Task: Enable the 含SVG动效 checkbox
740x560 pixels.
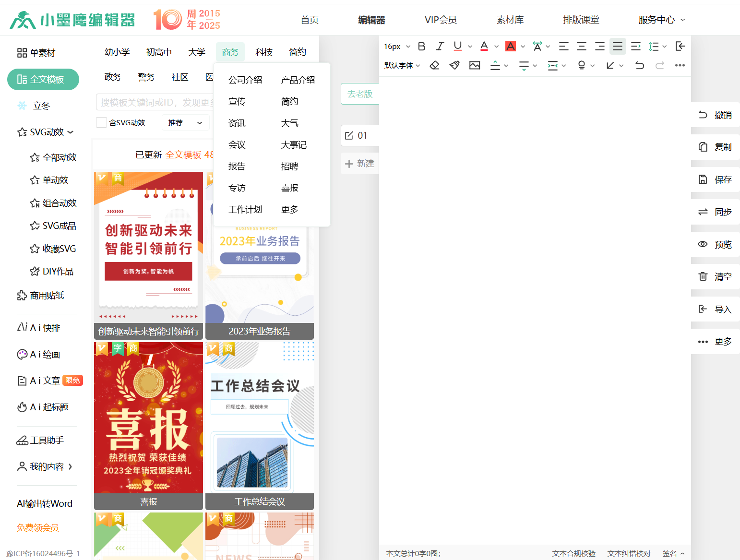Action: pos(101,122)
